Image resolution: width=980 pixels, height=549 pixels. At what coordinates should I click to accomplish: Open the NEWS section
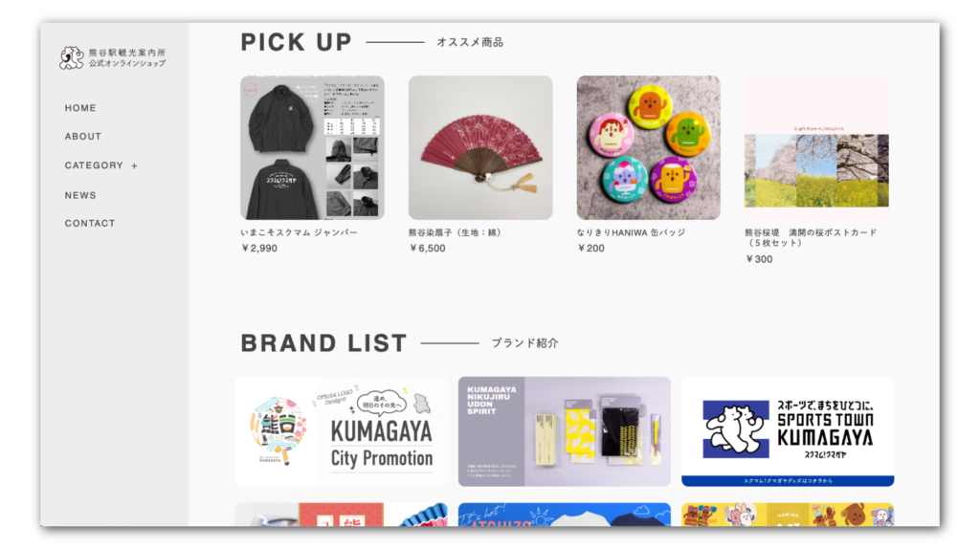(x=80, y=195)
